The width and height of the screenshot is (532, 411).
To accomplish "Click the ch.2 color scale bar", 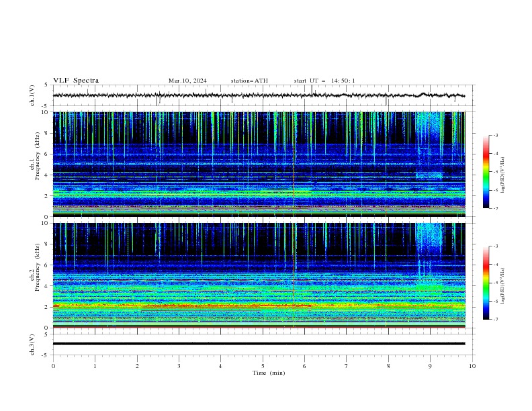I will [x=486, y=283].
